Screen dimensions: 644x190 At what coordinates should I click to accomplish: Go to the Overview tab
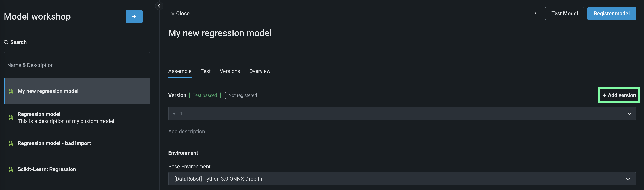pyautogui.click(x=260, y=71)
